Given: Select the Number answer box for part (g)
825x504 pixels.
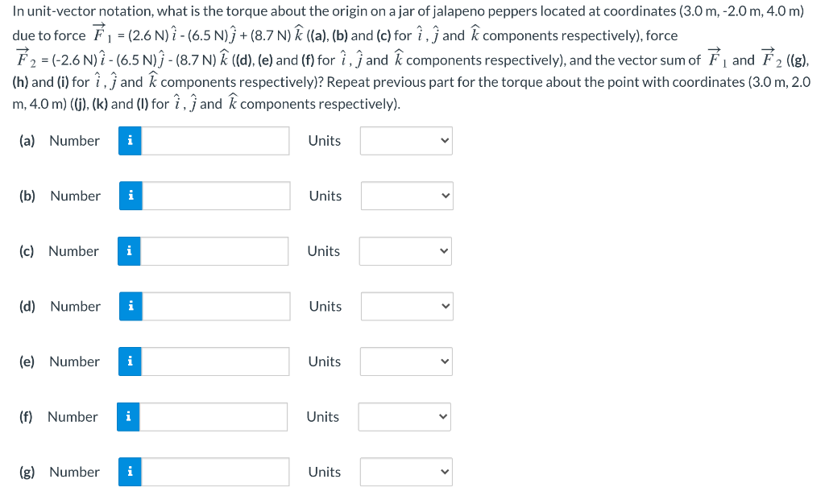Looking at the screenshot, I should click(x=215, y=472).
